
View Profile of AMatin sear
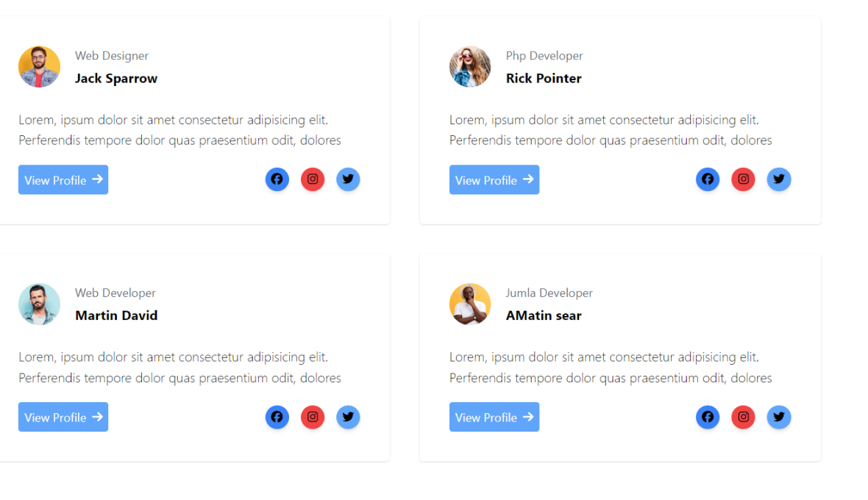click(x=494, y=417)
